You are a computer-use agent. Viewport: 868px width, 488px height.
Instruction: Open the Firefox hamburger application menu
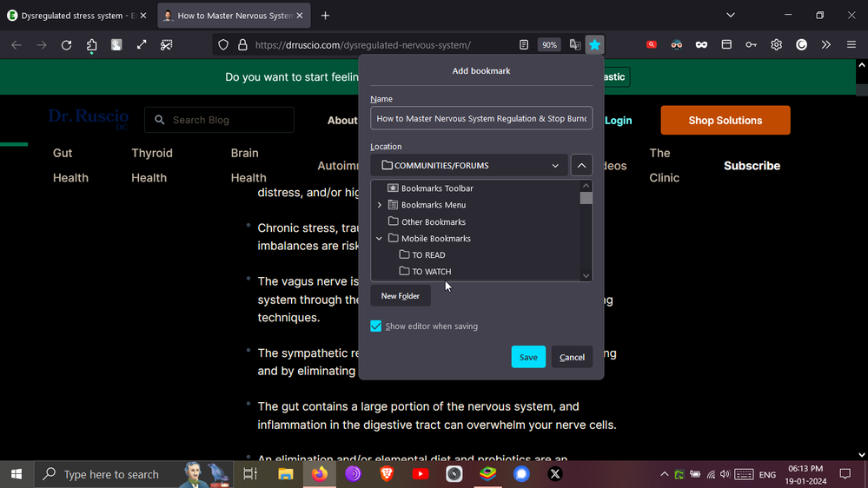click(851, 45)
